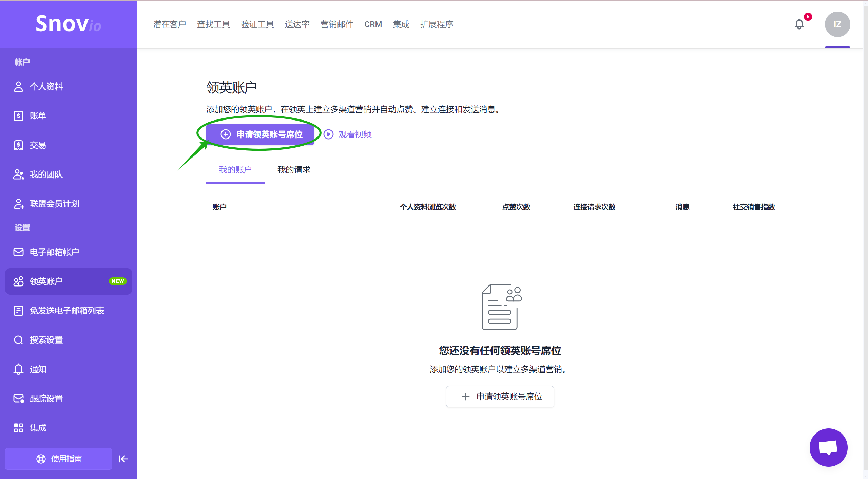Click purple 申请领英账号席位 button
Image resolution: width=868 pixels, height=479 pixels.
pyautogui.click(x=260, y=134)
